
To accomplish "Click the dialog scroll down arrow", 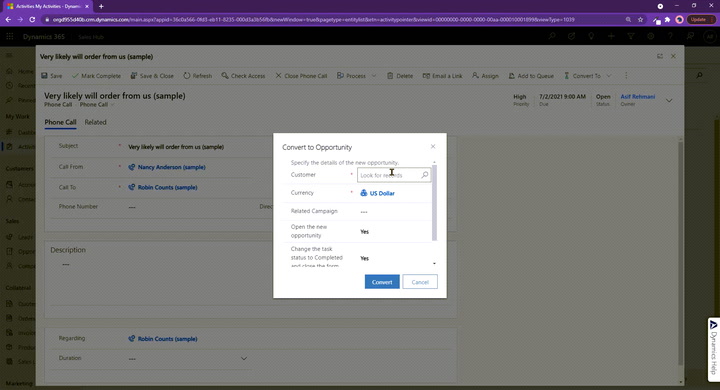I will pos(434,264).
